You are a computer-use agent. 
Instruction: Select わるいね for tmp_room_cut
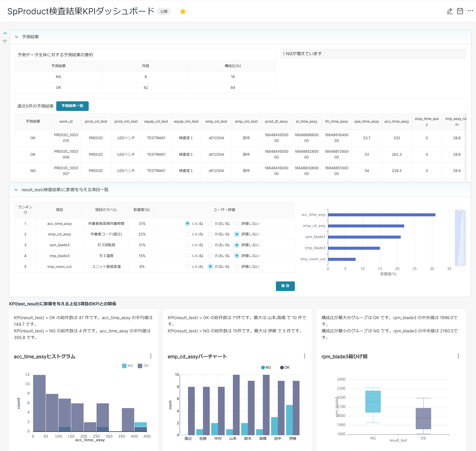[210, 266]
